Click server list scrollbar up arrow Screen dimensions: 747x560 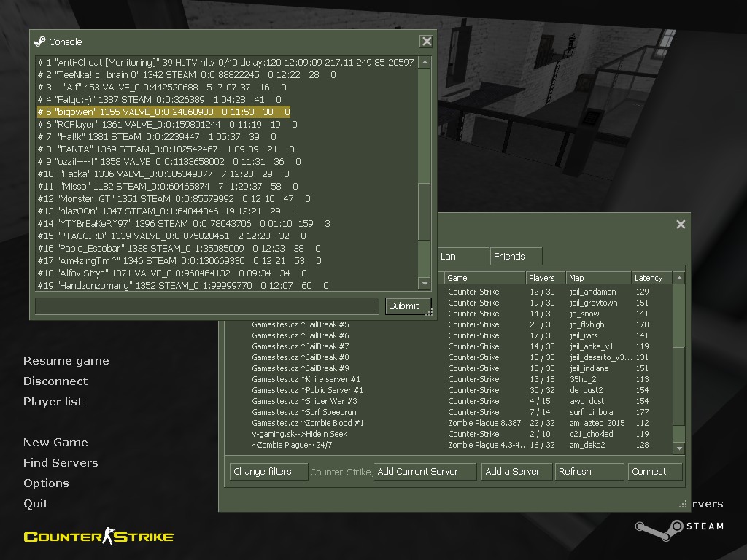679,278
